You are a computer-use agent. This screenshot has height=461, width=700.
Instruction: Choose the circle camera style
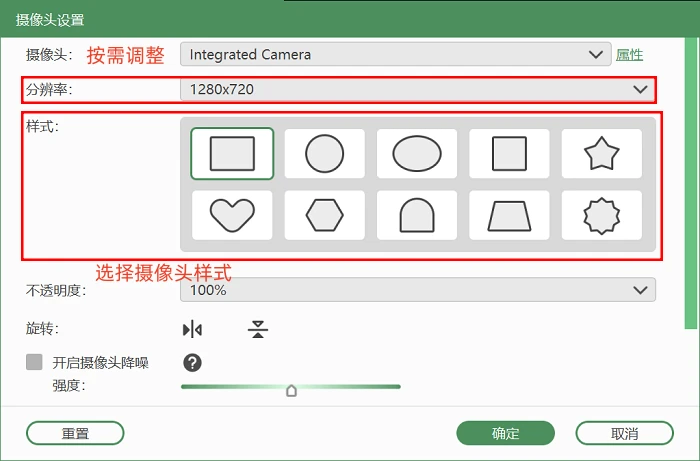325,154
